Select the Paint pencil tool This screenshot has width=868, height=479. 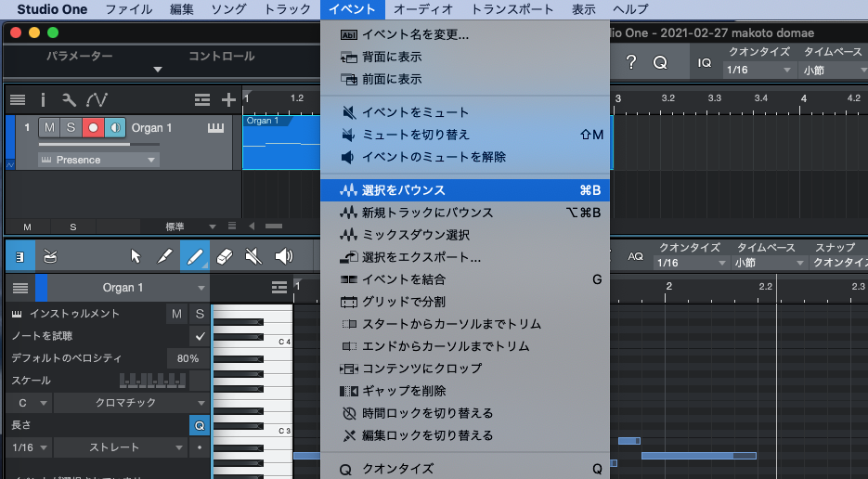tap(195, 256)
